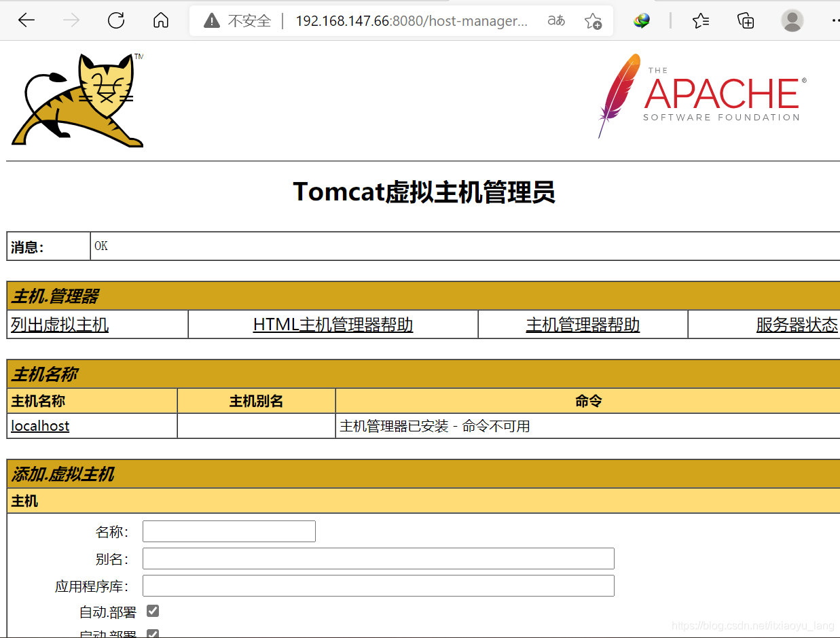Viewport: 840px width, 638px height.
Task: Click the 命令 column header
Action: [x=588, y=401]
